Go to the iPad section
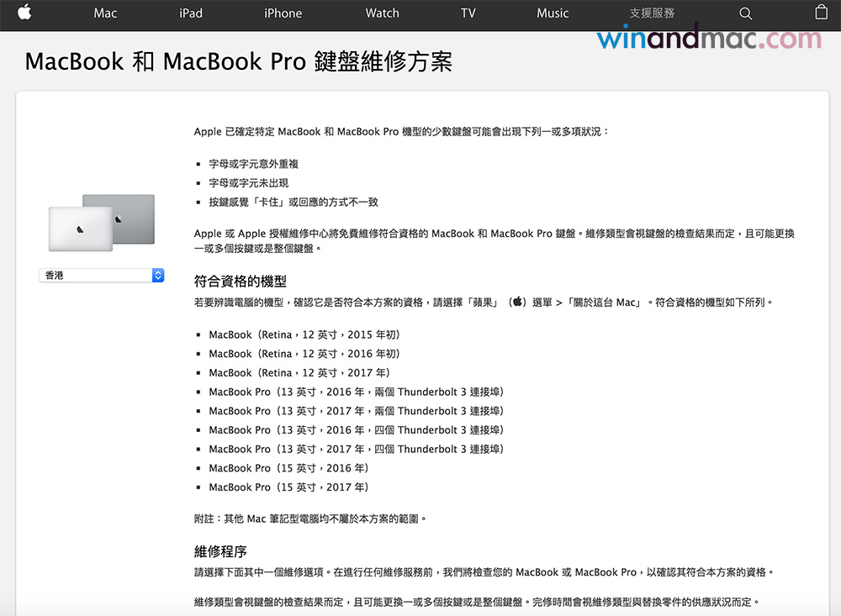This screenshot has width=841, height=616. [191, 13]
